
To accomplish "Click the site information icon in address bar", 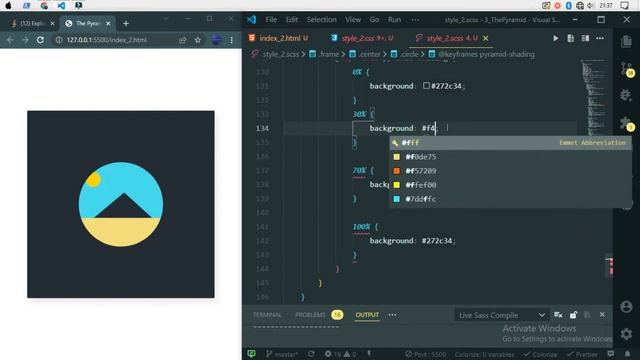I will click(59, 40).
